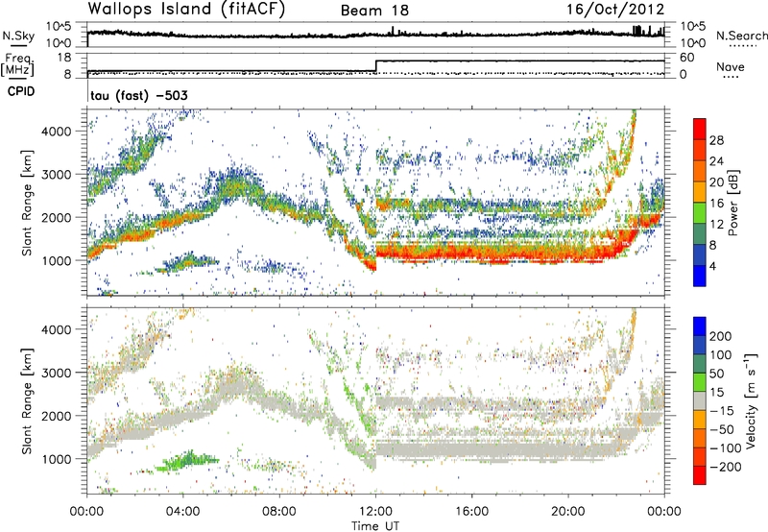Click the red bottom of velocity color bar
This screenshot has width=768, height=532.
tap(700, 475)
